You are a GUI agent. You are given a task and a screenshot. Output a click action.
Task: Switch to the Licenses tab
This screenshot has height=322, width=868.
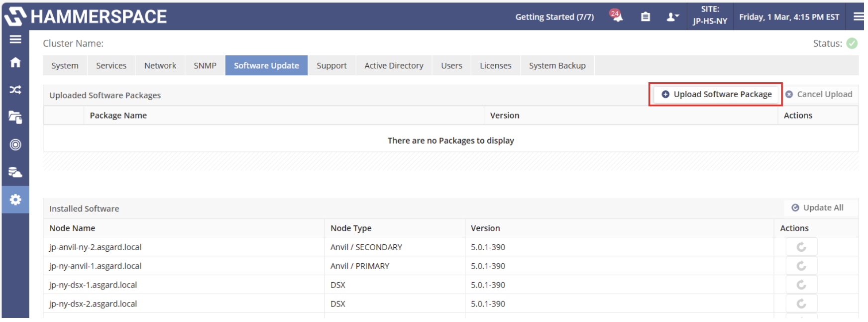tap(495, 65)
